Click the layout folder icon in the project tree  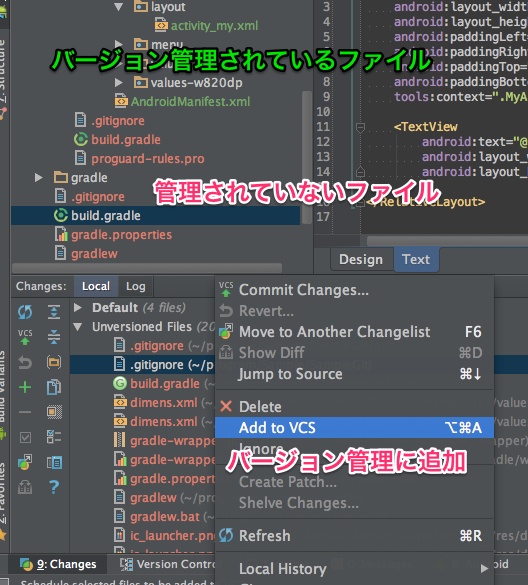(x=141, y=7)
